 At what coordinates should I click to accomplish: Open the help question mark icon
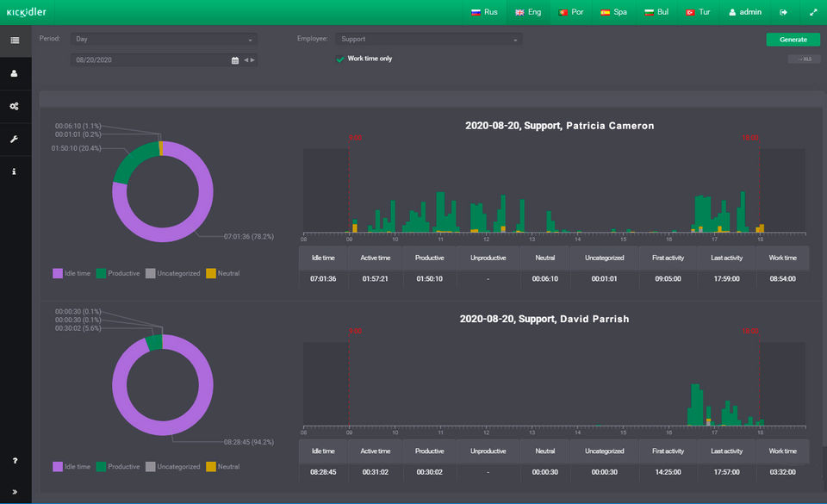pyautogui.click(x=15, y=460)
